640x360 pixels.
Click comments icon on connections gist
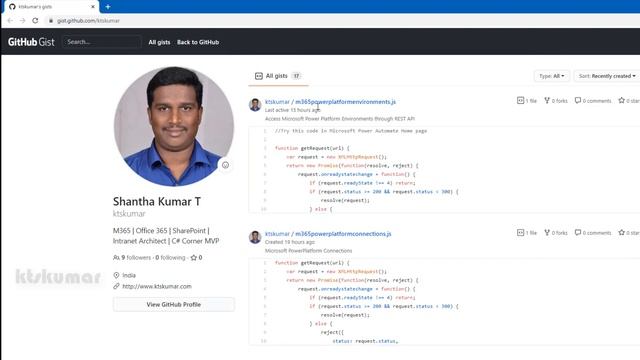[578, 233]
